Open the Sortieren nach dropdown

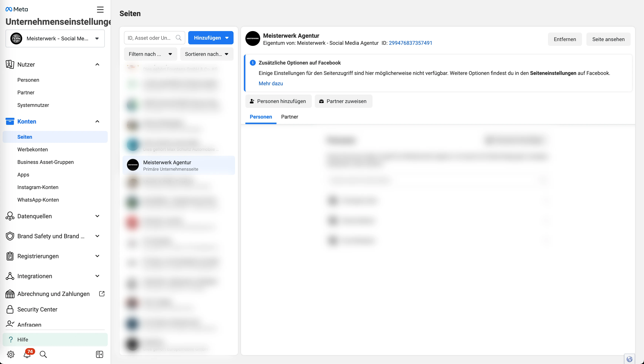(x=207, y=54)
